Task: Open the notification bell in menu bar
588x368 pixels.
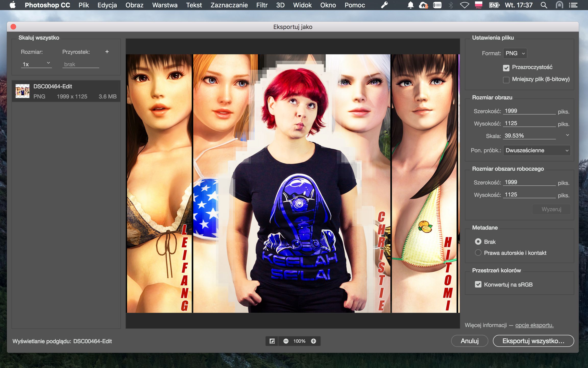Action: tap(410, 5)
